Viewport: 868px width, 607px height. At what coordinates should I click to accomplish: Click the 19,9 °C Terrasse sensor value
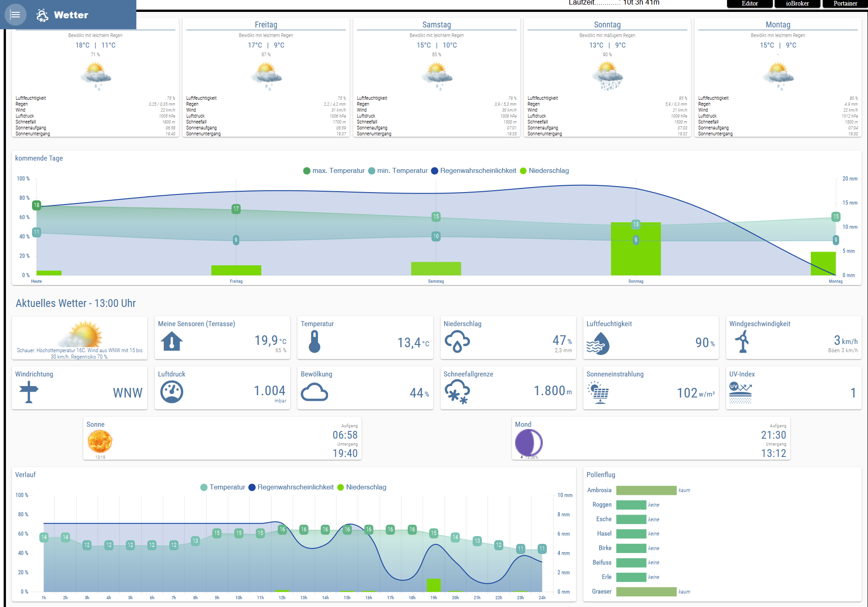click(270, 341)
